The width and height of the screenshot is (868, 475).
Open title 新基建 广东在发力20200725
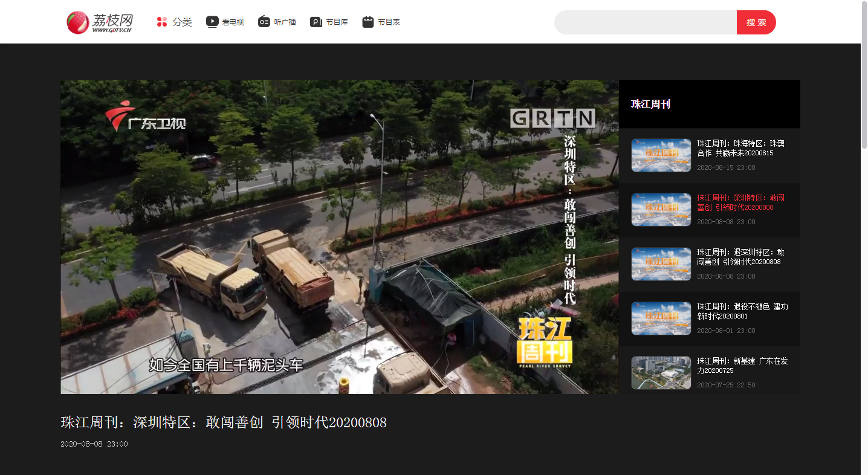point(743,366)
